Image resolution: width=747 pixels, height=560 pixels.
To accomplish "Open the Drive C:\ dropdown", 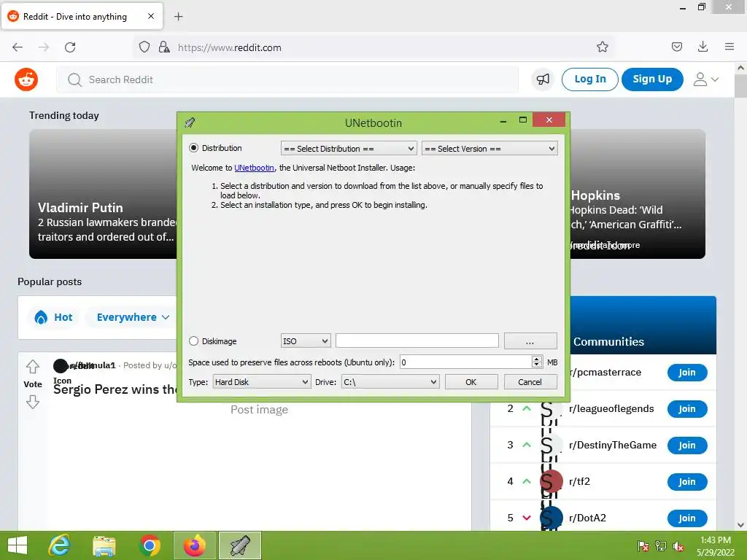I will tap(390, 382).
